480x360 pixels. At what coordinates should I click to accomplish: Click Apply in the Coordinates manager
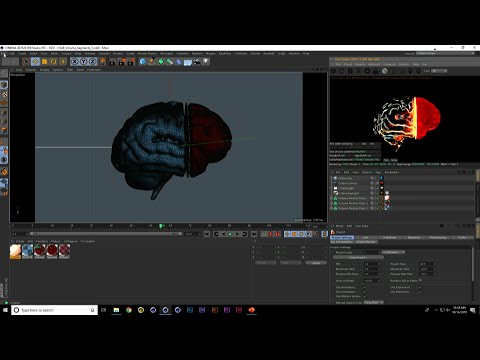click(x=316, y=263)
